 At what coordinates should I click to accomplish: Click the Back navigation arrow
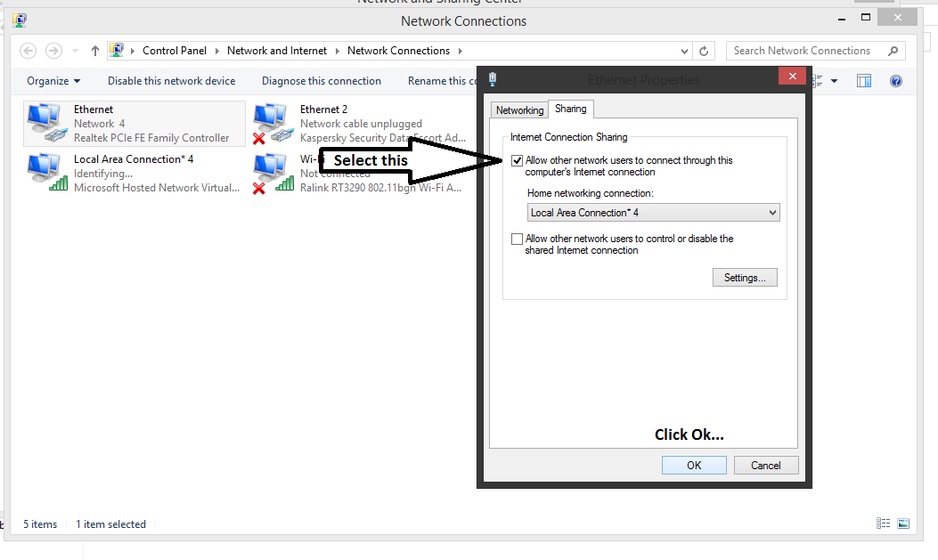point(29,51)
